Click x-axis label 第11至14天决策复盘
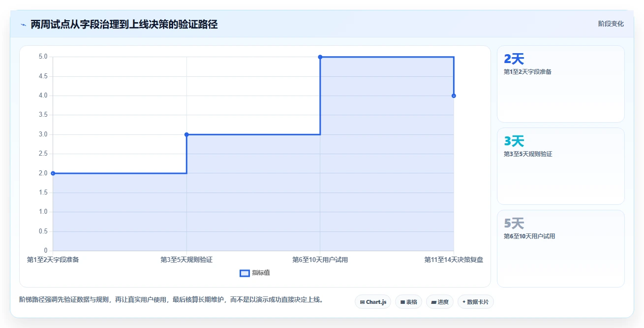 coord(454,260)
